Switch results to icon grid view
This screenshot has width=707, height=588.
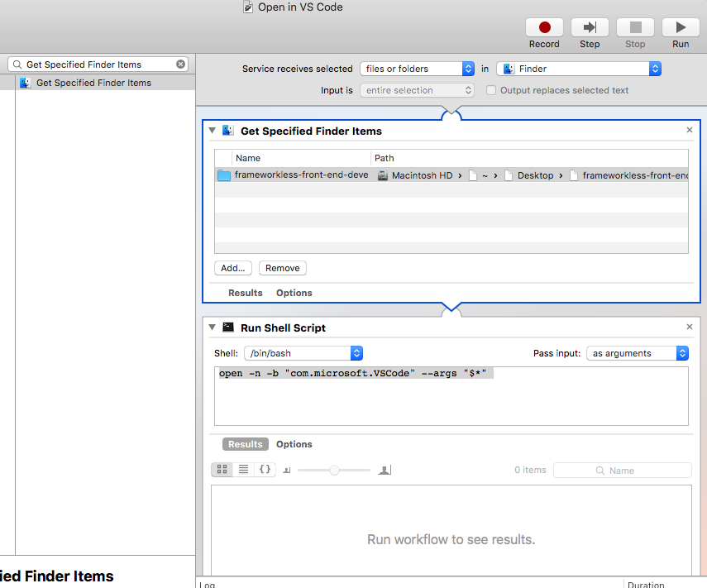(x=222, y=470)
